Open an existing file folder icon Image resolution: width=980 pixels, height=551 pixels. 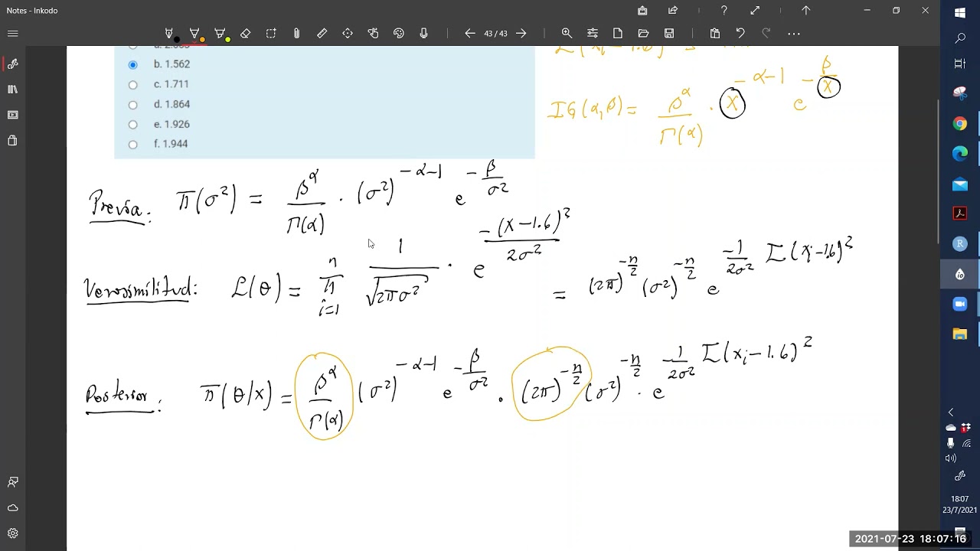tap(643, 34)
